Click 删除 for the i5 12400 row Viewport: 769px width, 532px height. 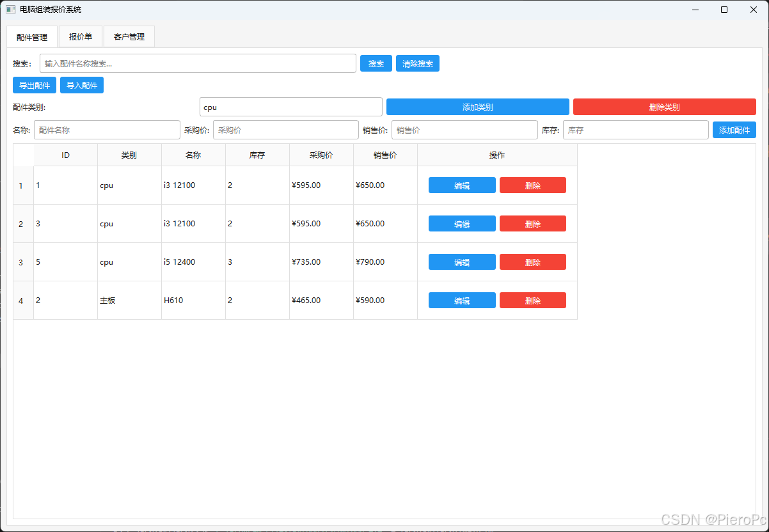point(533,262)
